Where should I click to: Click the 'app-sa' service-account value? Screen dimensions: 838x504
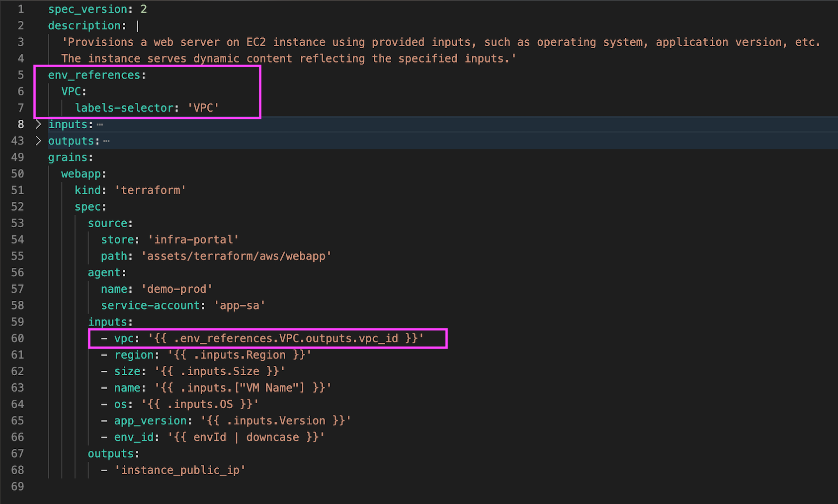click(240, 305)
